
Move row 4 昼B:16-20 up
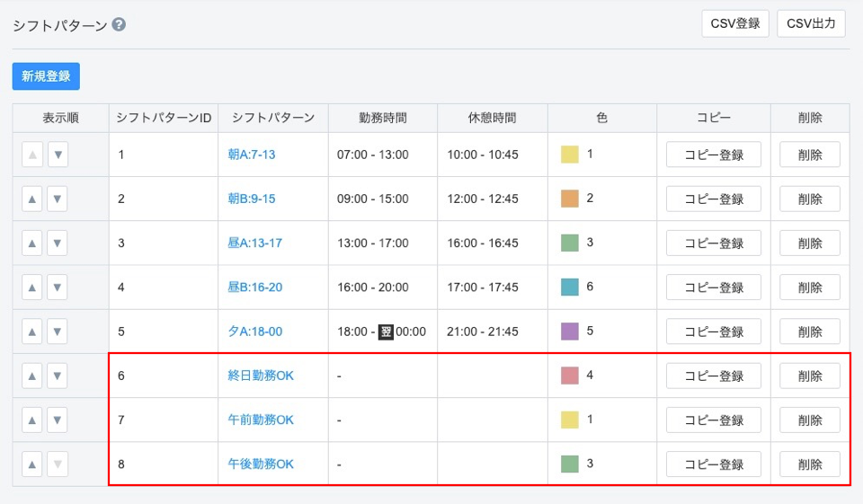32,287
